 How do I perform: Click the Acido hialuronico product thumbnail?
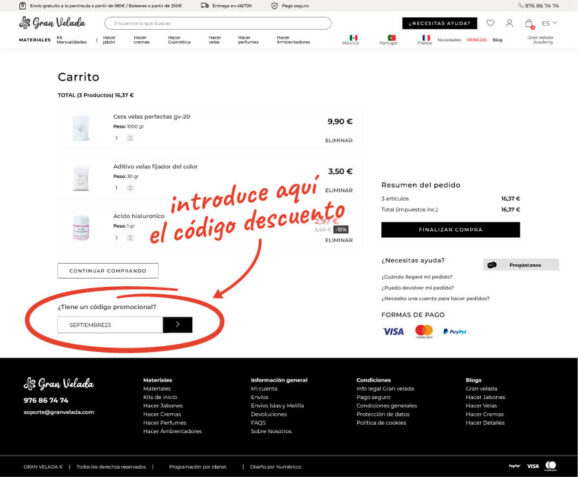click(x=81, y=227)
